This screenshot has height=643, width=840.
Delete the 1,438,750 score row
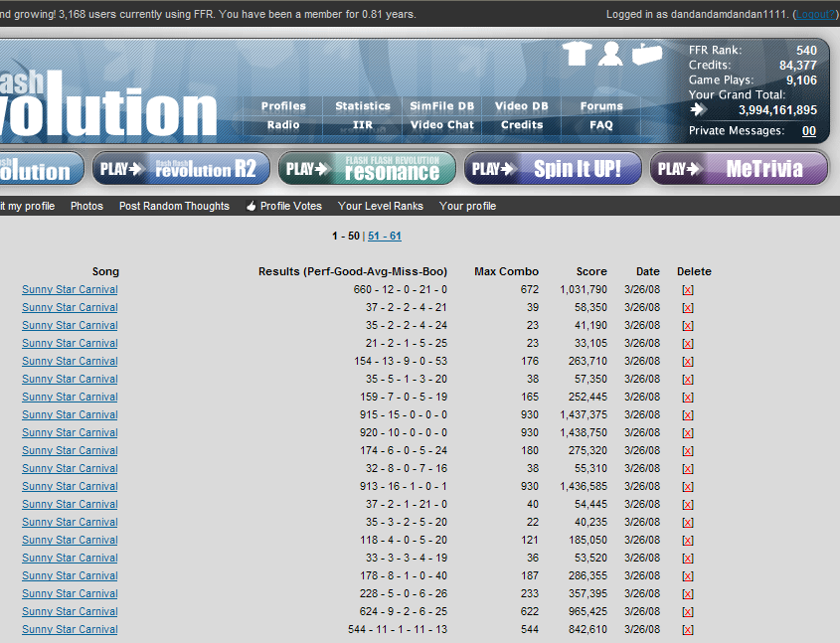(687, 433)
